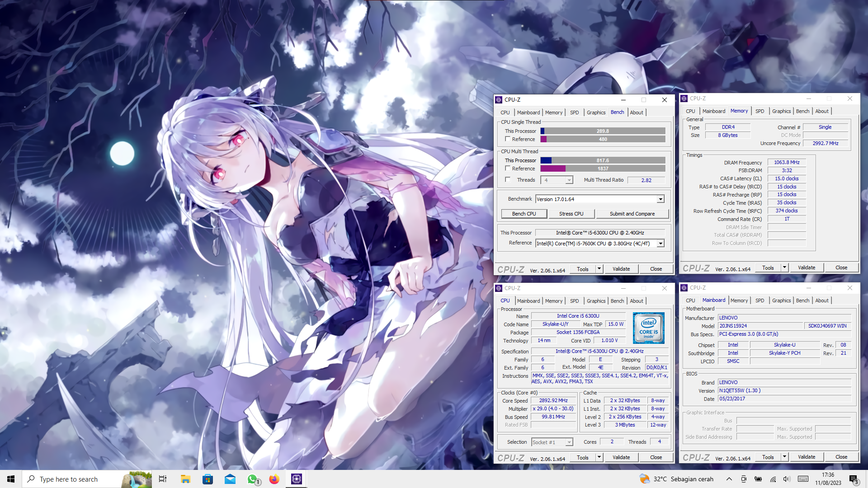Click multi thread Reference 1837 bar
868x488 pixels.
(603, 169)
